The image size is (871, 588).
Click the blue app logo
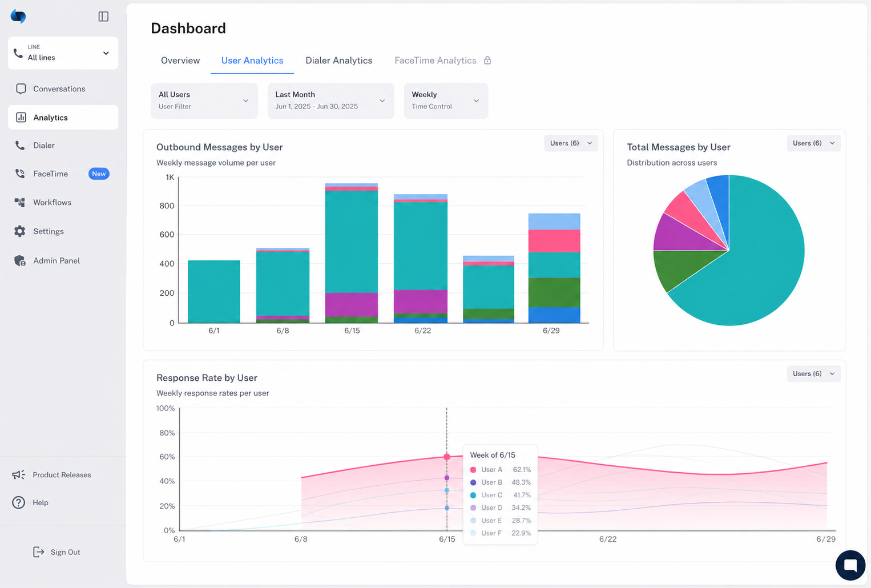pyautogui.click(x=18, y=17)
